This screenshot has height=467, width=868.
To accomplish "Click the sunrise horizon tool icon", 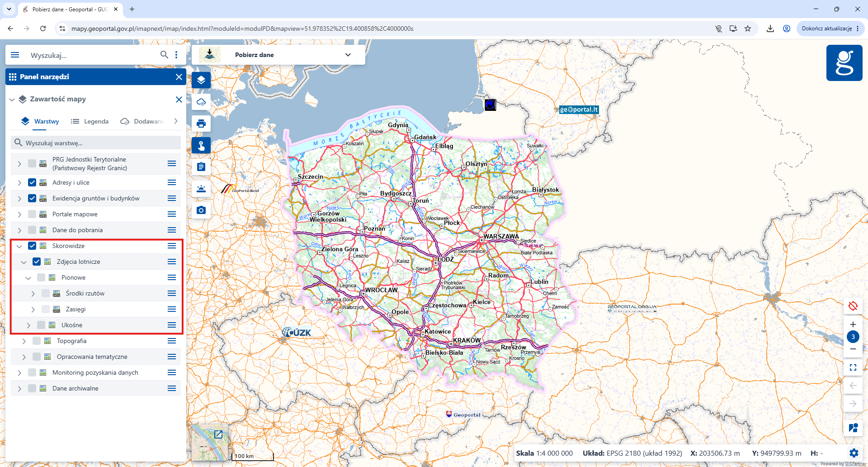I will click(x=201, y=189).
